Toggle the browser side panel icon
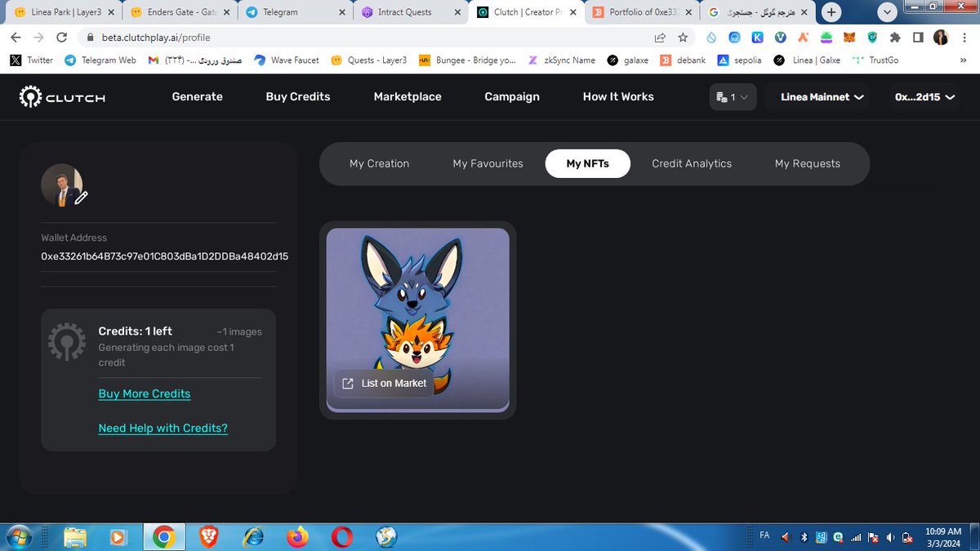Viewport: 980px width, 551px height. 918,38
